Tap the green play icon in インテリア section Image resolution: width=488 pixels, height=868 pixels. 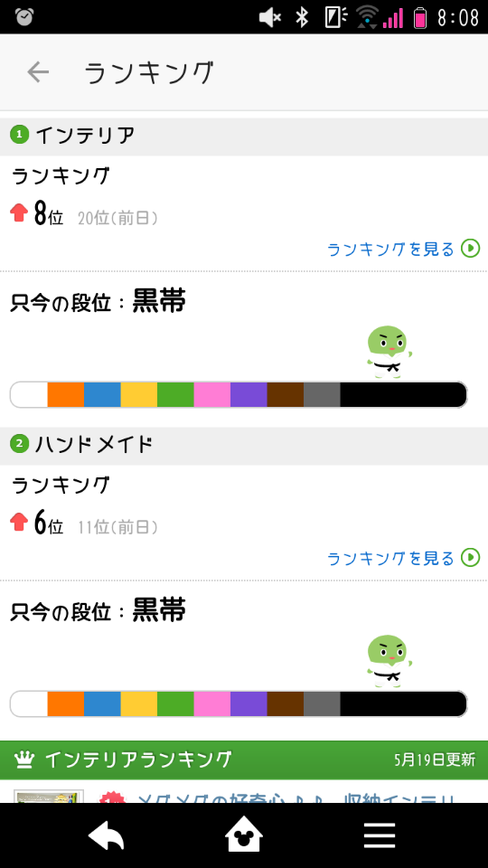click(471, 249)
